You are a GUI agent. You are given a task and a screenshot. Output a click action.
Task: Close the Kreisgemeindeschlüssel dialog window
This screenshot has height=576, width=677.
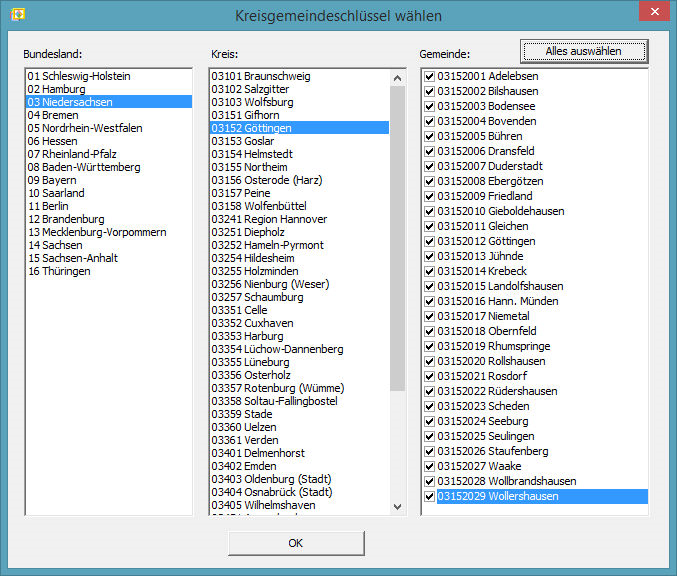click(653, 13)
